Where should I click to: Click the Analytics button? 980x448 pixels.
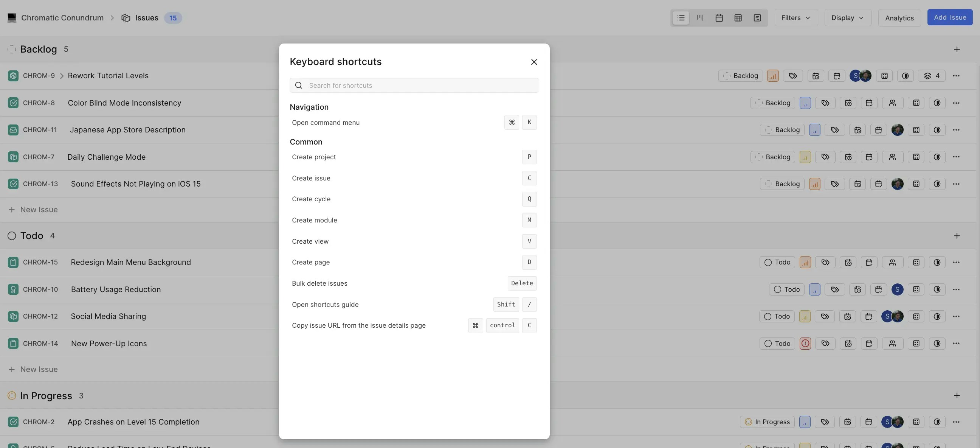(899, 18)
